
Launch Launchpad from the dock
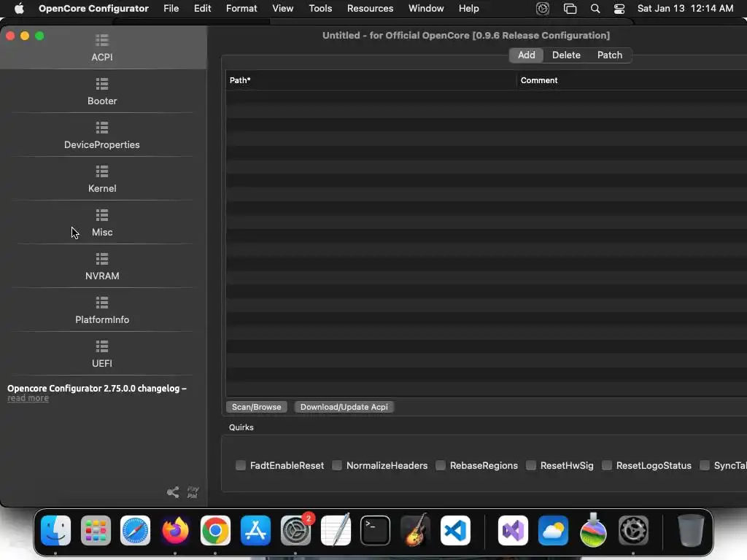[x=96, y=530]
